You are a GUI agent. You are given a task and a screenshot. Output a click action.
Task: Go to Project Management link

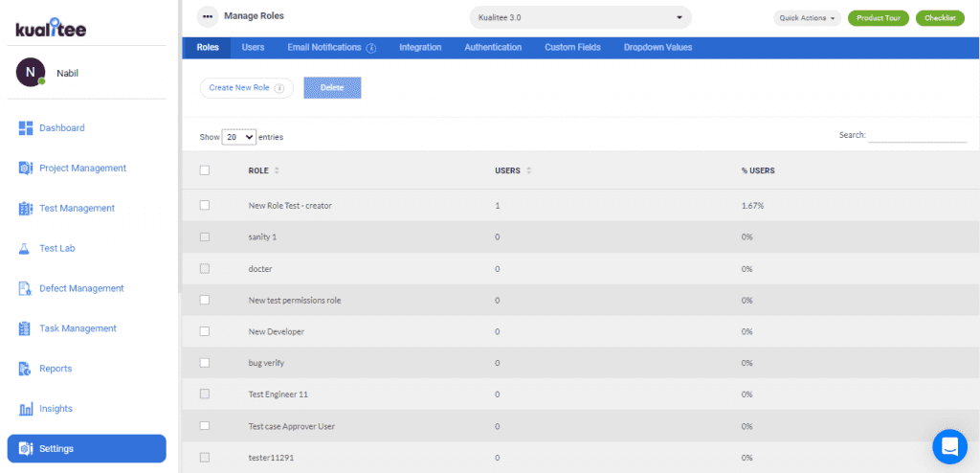(82, 169)
